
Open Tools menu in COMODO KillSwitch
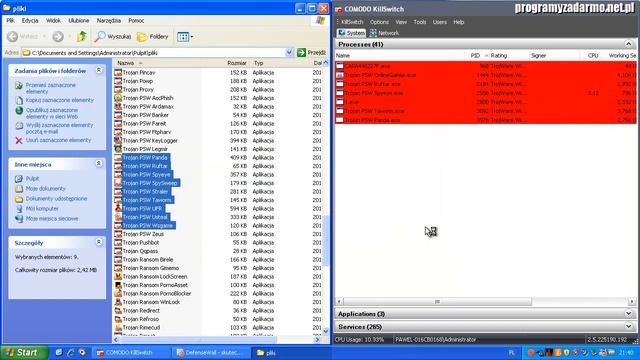point(420,22)
